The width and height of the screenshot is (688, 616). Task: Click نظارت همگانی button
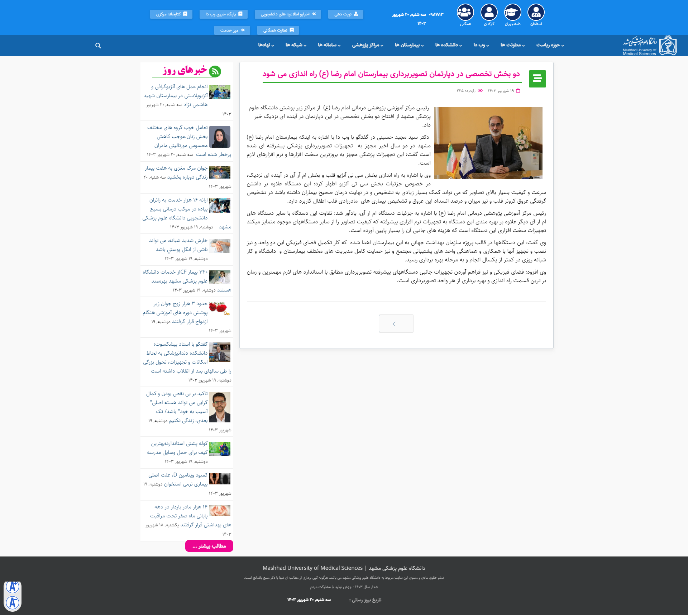[278, 30]
